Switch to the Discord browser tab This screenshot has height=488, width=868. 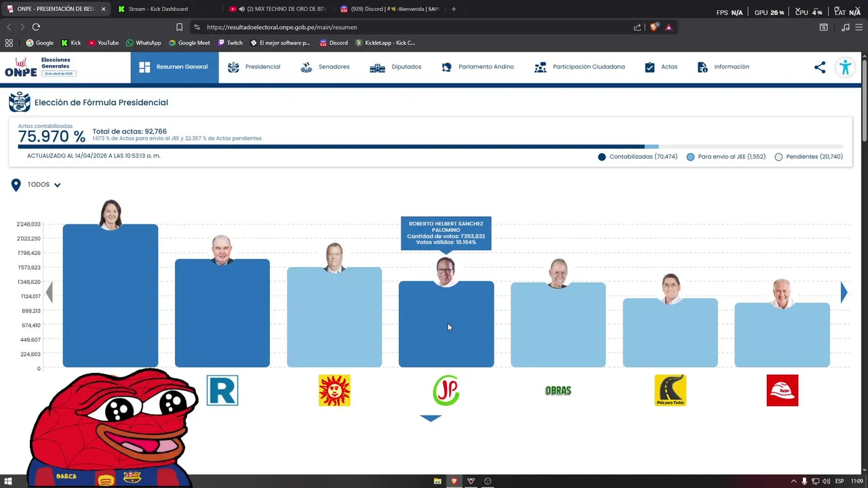click(x=389, y=9)
